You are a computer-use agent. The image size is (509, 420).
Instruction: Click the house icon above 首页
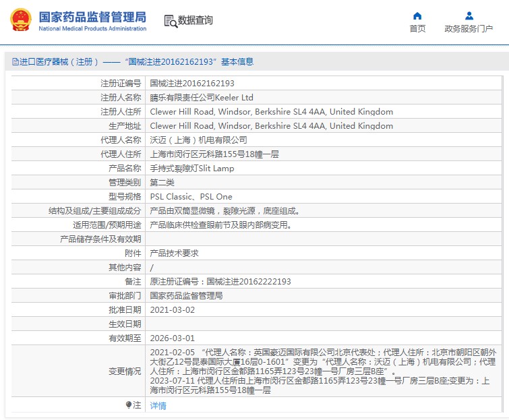417,16
